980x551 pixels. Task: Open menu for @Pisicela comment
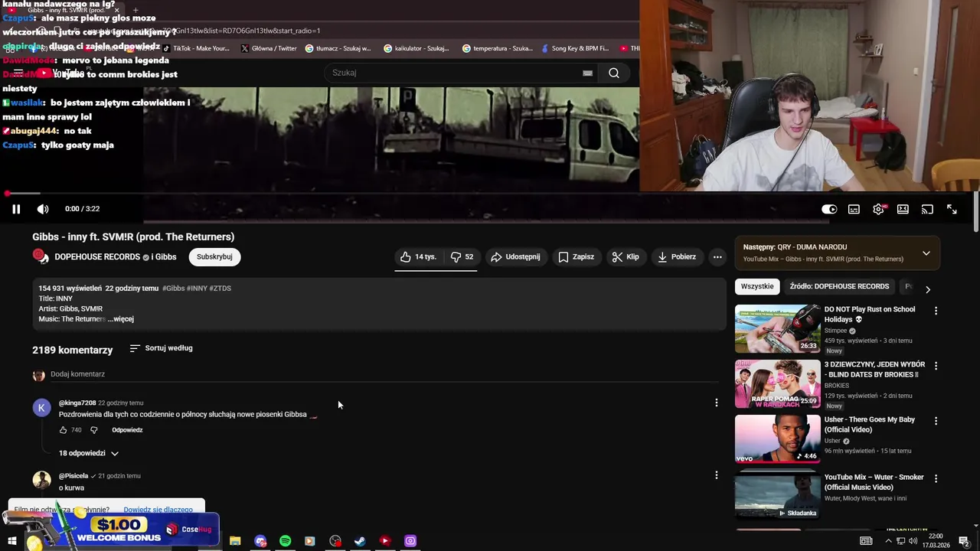[x=717, y=475]
